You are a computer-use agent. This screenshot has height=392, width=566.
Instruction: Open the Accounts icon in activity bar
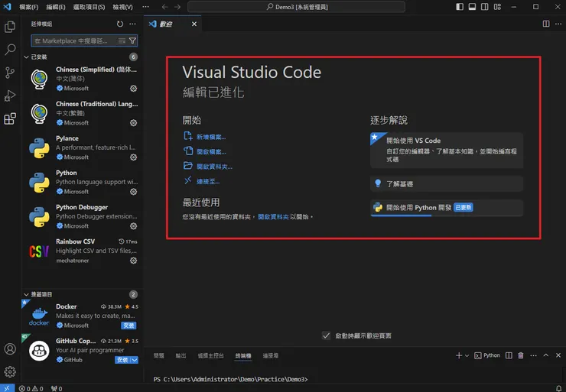[x=10, y=349]
